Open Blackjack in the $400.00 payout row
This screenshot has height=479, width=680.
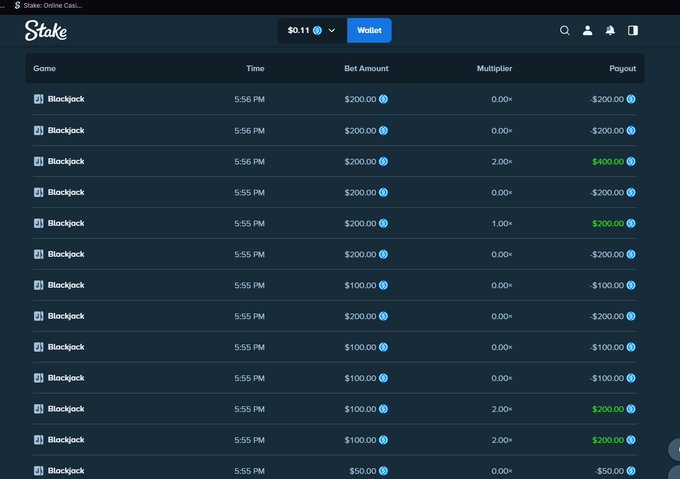point(66,161)
